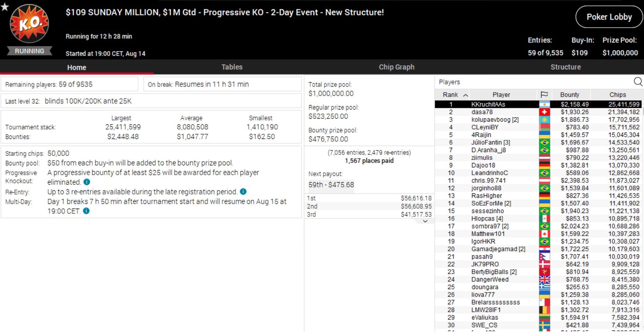Click the Player column header

coord(501,95)
